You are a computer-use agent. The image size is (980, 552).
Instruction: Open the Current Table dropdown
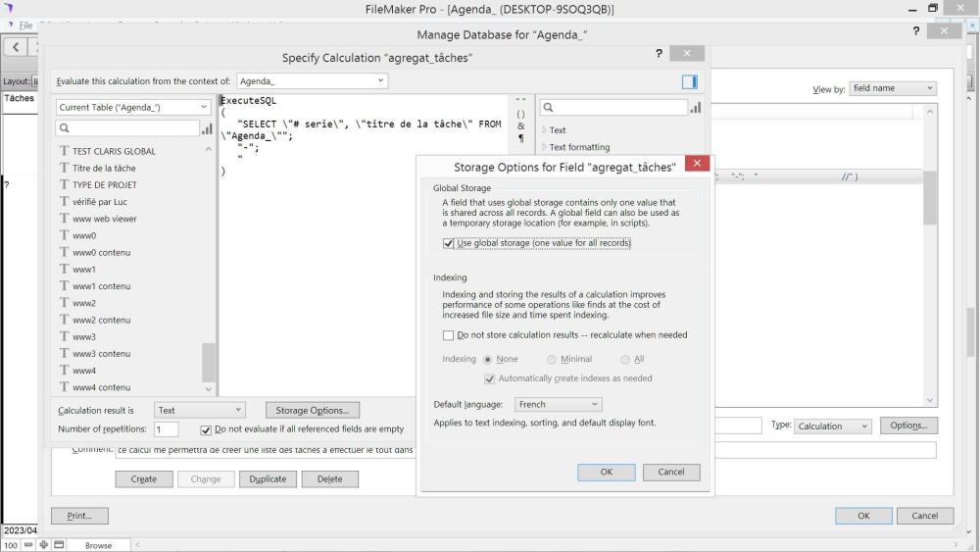(x=133, y=107)
